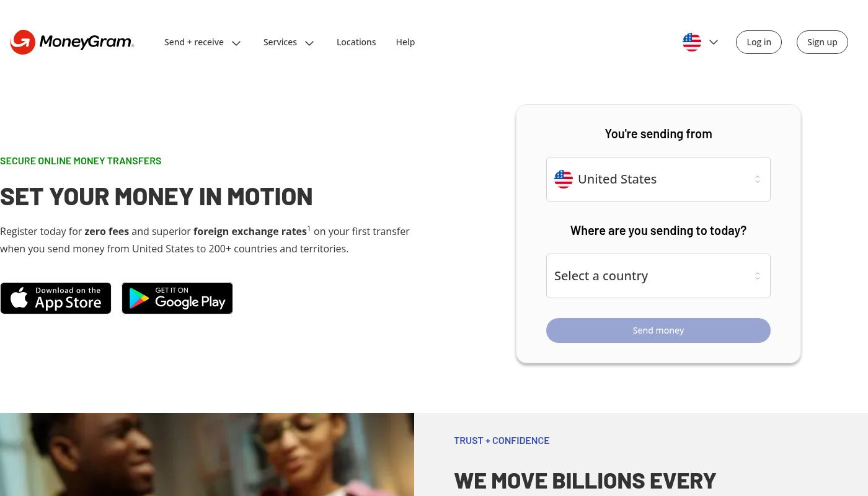This screenshot has height=496, width=868.
Task: Click the Send money button
Action: pyautogui.click(x=658, y=330)
